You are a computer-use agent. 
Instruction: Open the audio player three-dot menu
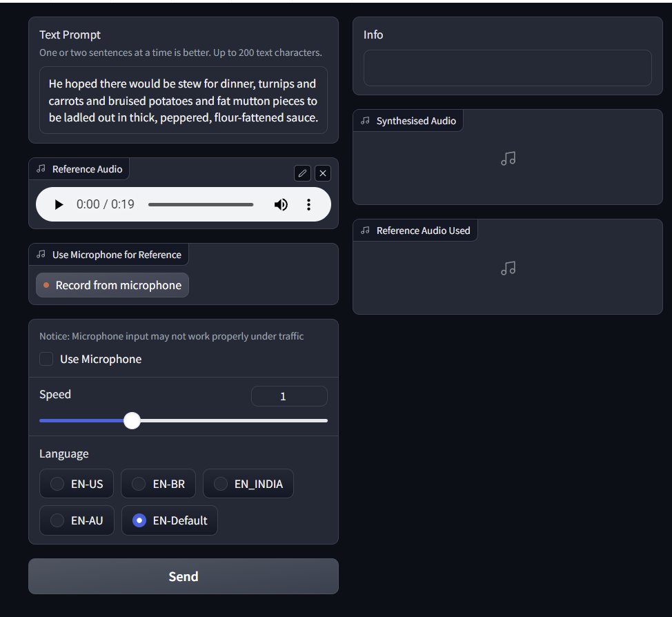coord(308,204)
